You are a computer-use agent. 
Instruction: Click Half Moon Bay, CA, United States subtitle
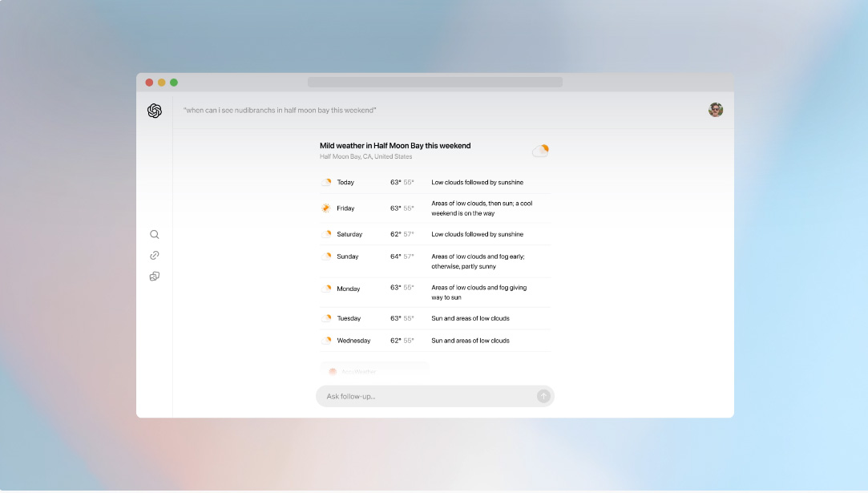366,157
